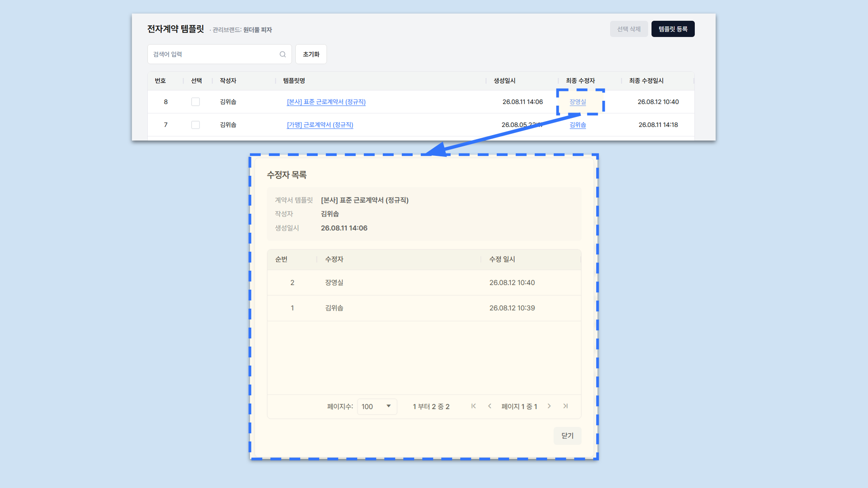868x488 pixels.
Task: Click the 번호 column header
Action: [160, 80]
